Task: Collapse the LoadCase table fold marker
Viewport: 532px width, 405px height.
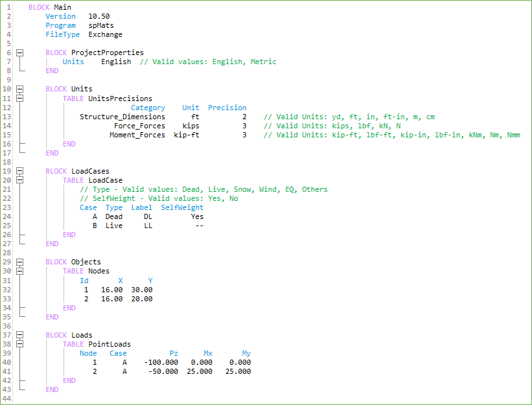Action: pos(20,180)
